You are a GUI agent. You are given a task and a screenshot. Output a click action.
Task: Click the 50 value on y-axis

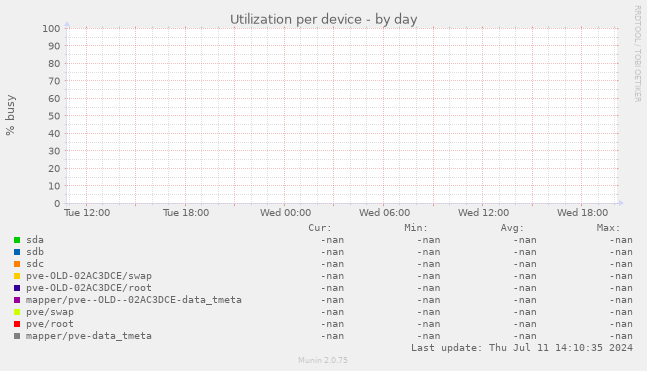click(54, 116)
